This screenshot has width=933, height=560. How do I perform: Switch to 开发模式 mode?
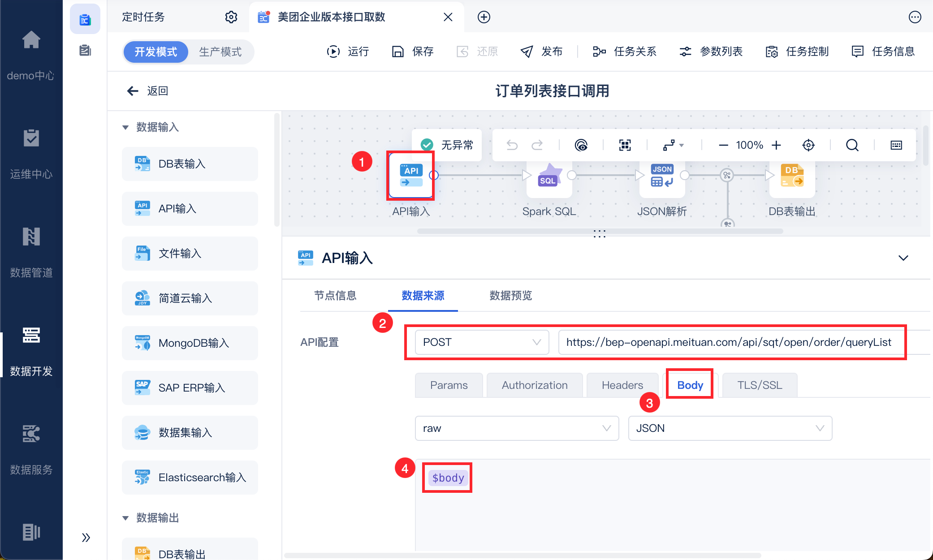pyautogui.click(x=155, y=52)
